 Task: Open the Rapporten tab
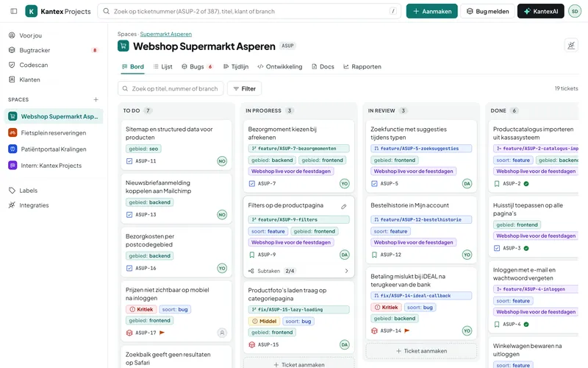tap(362, 66)
